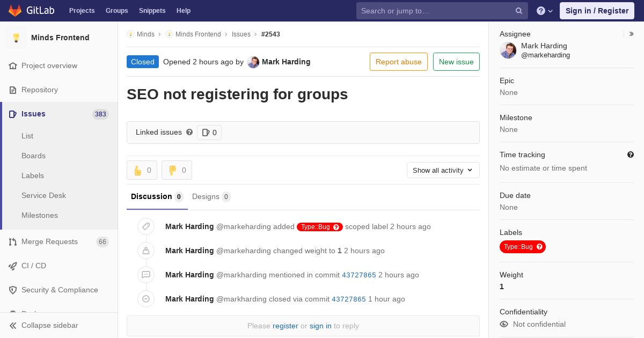
Task: Click the Issues breadcrumb link
Action: 241,34
